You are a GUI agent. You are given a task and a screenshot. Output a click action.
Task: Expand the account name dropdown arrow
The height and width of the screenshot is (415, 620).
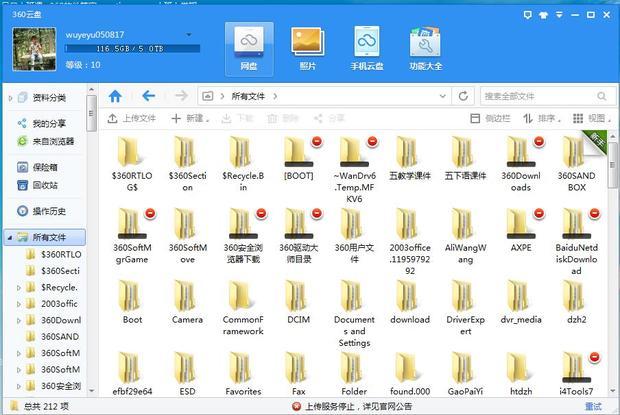[189, 35]
